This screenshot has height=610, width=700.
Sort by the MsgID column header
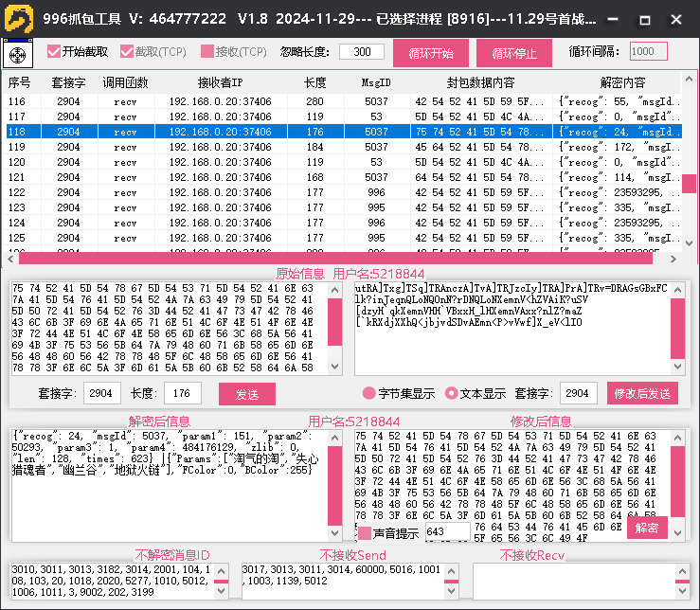point(376,83)
